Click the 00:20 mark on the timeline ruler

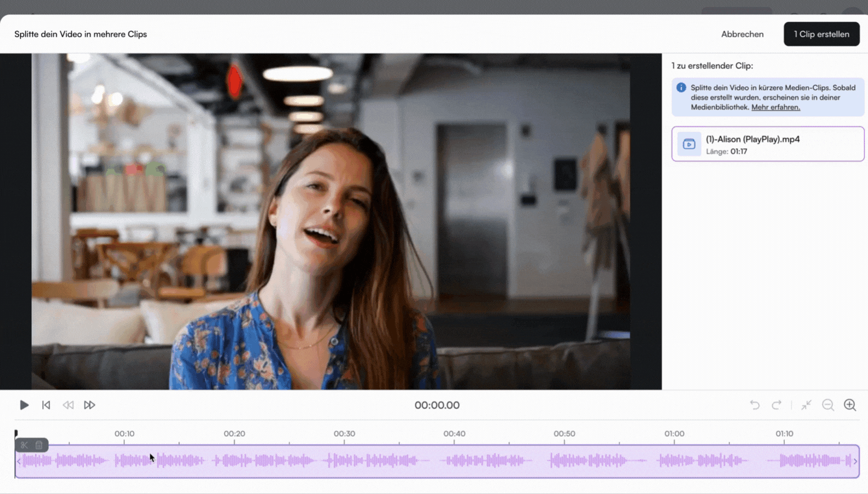(234, 434)
